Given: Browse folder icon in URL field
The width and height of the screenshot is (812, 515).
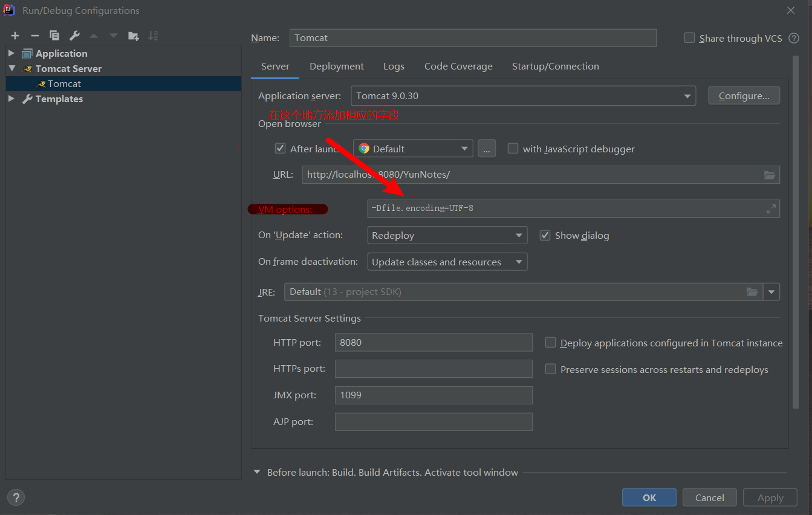Looking at the screenshot, I should point(769,175).
